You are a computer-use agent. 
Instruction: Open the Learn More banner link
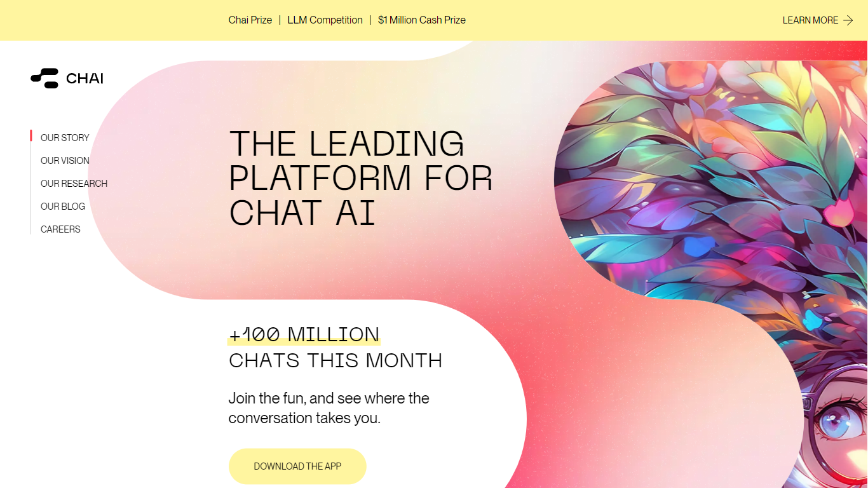point(810,20)
